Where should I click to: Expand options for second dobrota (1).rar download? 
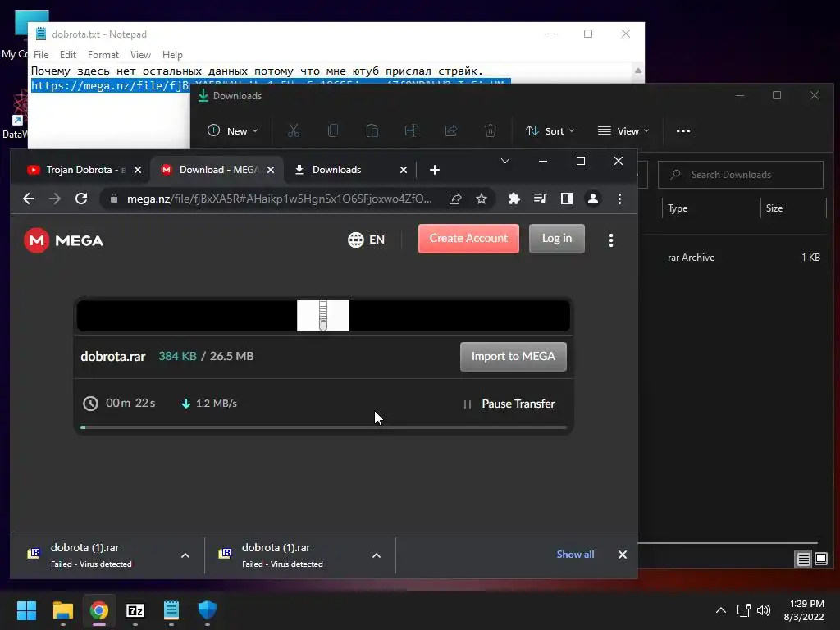[376, 555]
